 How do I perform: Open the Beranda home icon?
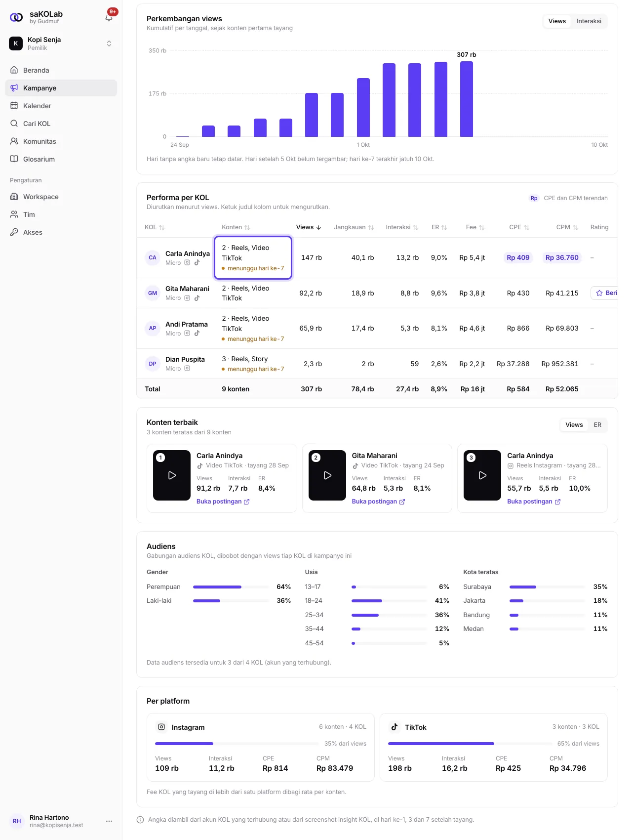click(14, 70)
